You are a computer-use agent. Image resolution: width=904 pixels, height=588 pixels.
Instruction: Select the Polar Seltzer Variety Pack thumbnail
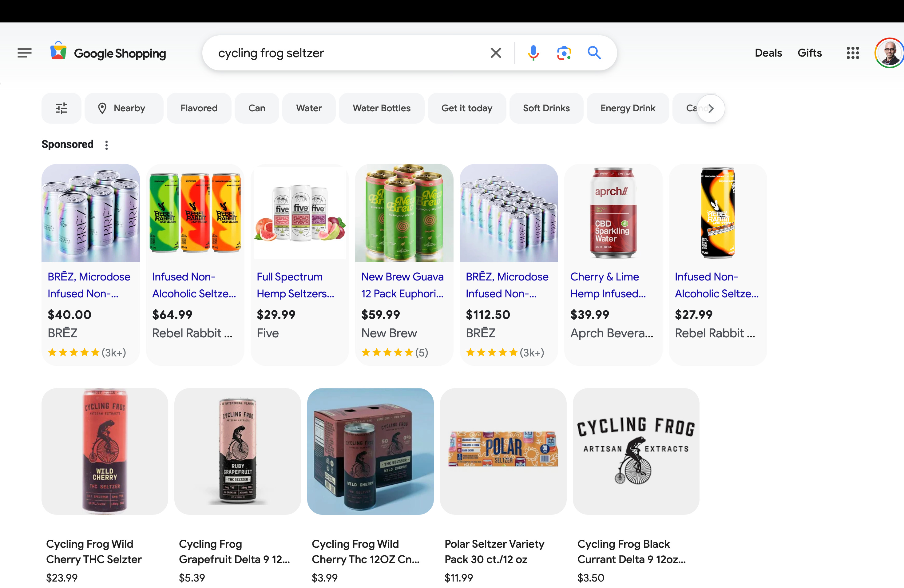pos(503,451)
